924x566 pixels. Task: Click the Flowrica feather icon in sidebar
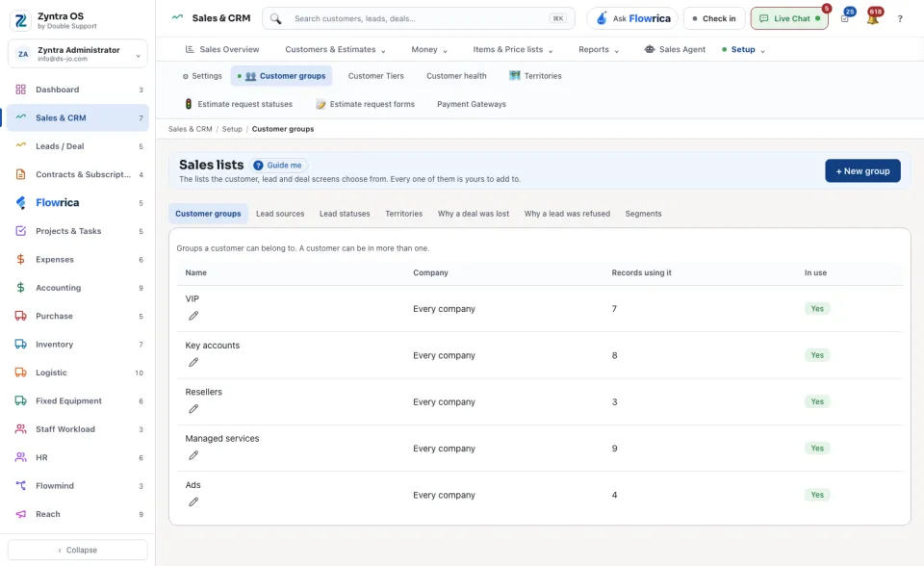point(20,203)
